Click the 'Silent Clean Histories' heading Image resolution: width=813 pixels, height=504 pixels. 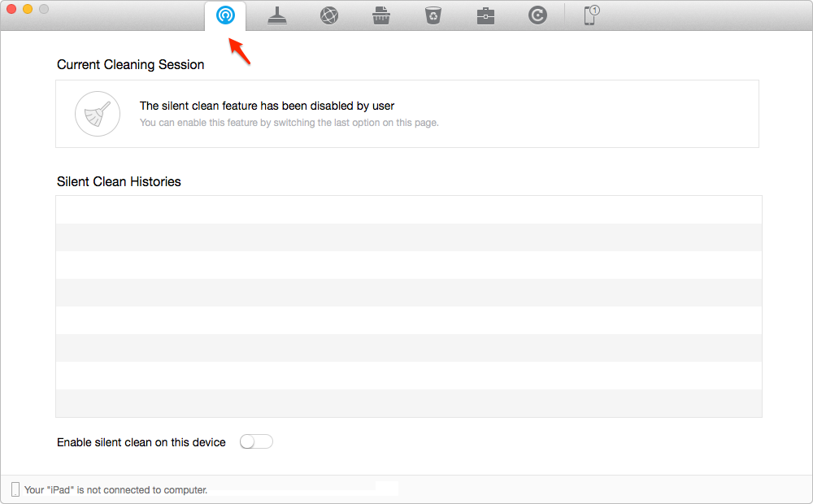[x=119, y=181]
